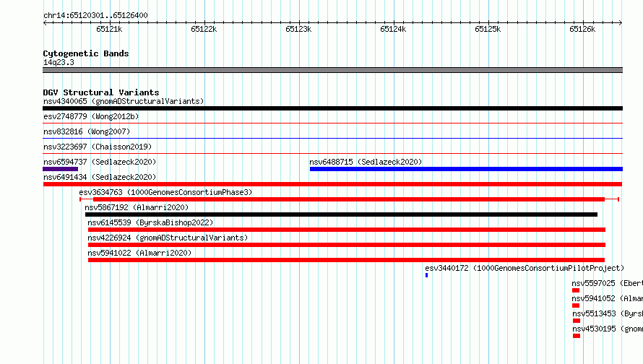Select the esv2748779 (Wong2012b) label

pos(91,116)
